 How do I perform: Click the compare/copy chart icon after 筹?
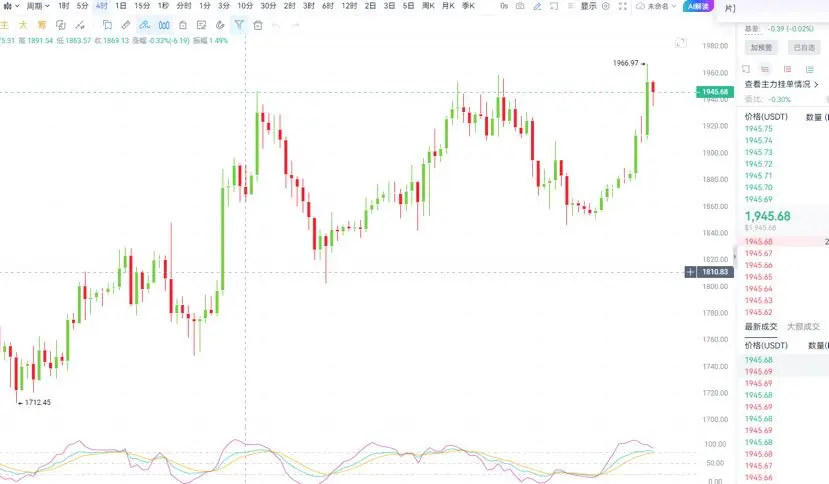tap(61, 25)
